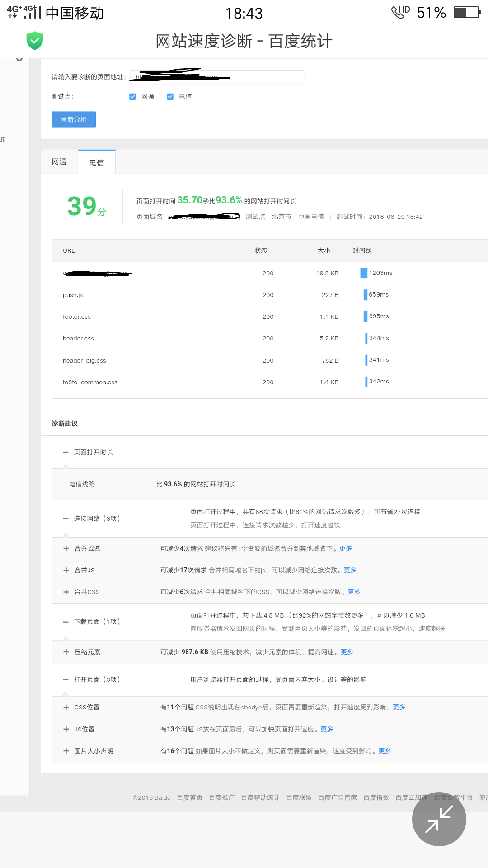Click the 39分 speed score
The image size is (488, 868).
pyautogui.click(x=86, y=206)
